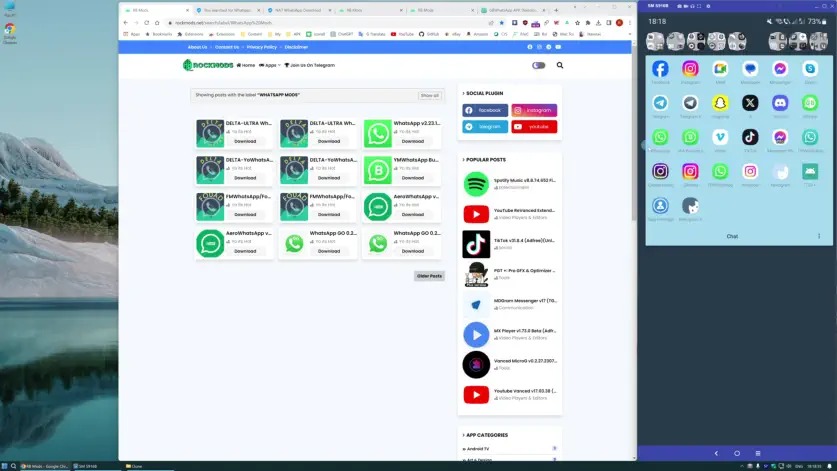The width and height of the screenshot is (837, 471).
Task: Open the Vimeo app on phone screen
Action: (720, 137)
